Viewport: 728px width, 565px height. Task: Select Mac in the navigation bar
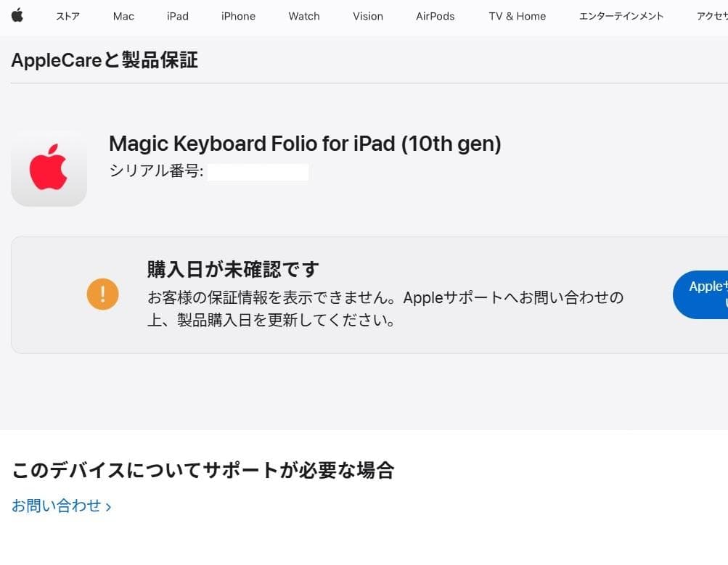pyautogui.click(x=123, y=16)
